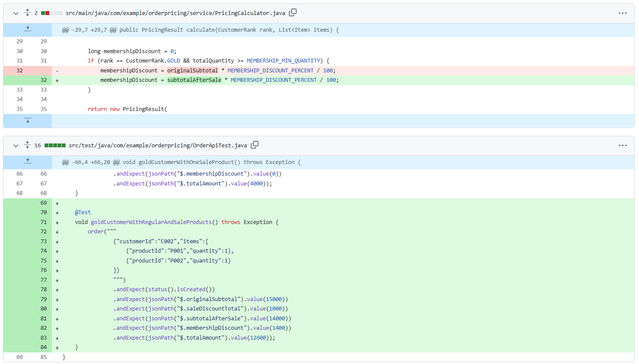Click the '$.totalAmount' value(4000) line
The image size is (639, 364).
[x=193, y=184]
